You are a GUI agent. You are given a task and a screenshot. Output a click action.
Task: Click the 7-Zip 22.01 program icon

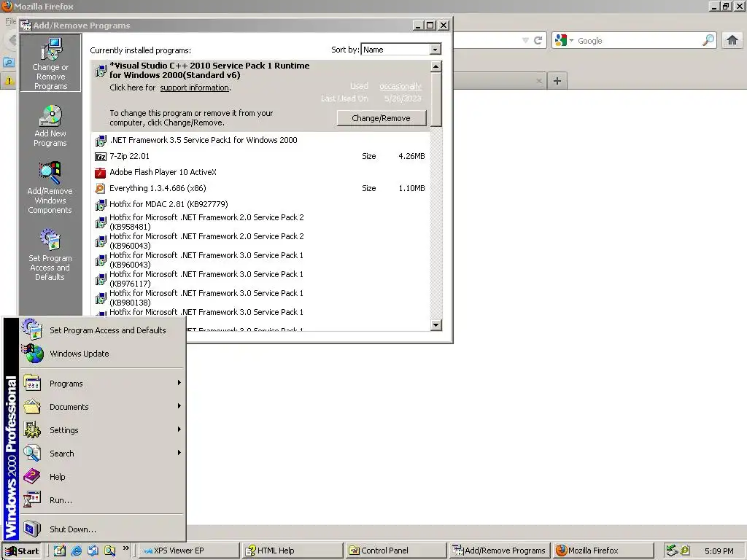pyautogui.click(x=101, y=156)
